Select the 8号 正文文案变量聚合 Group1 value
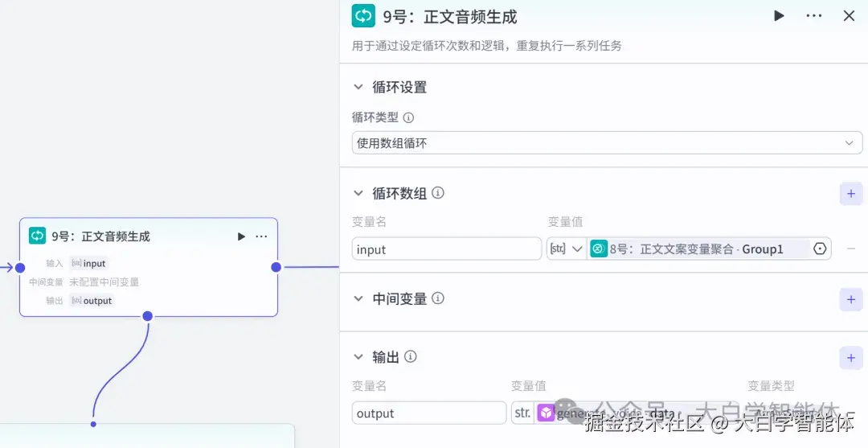The width and height of the screenshot is (868, 448). [x=698, y=249]
